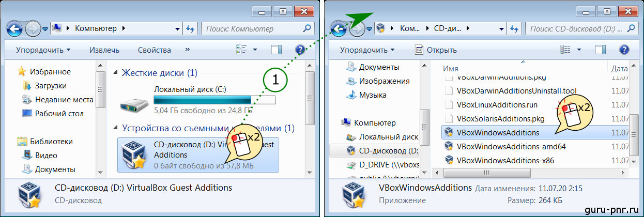Open Упорядочить menu in left window
The height and width of the screenshot is (217, 644).
43,50
